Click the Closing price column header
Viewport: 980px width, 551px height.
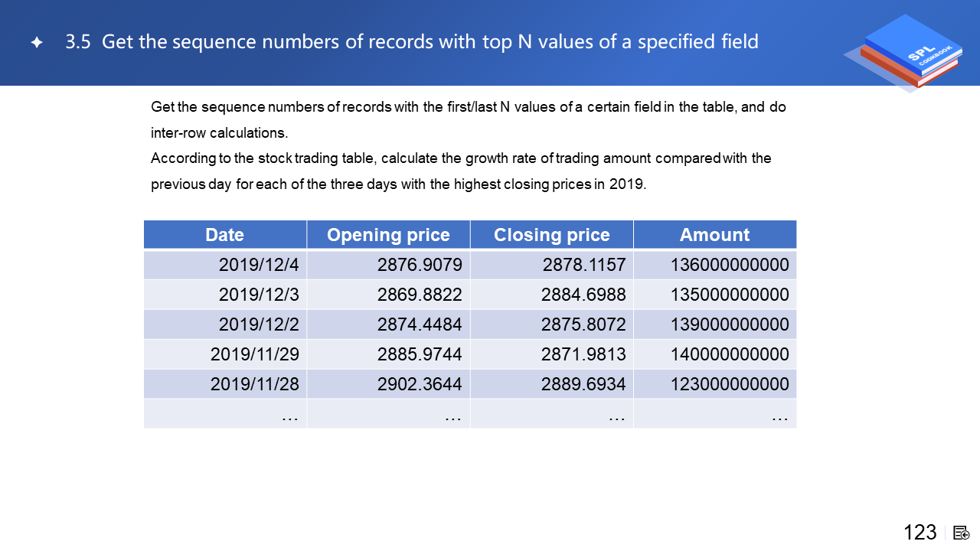(551, 235)
